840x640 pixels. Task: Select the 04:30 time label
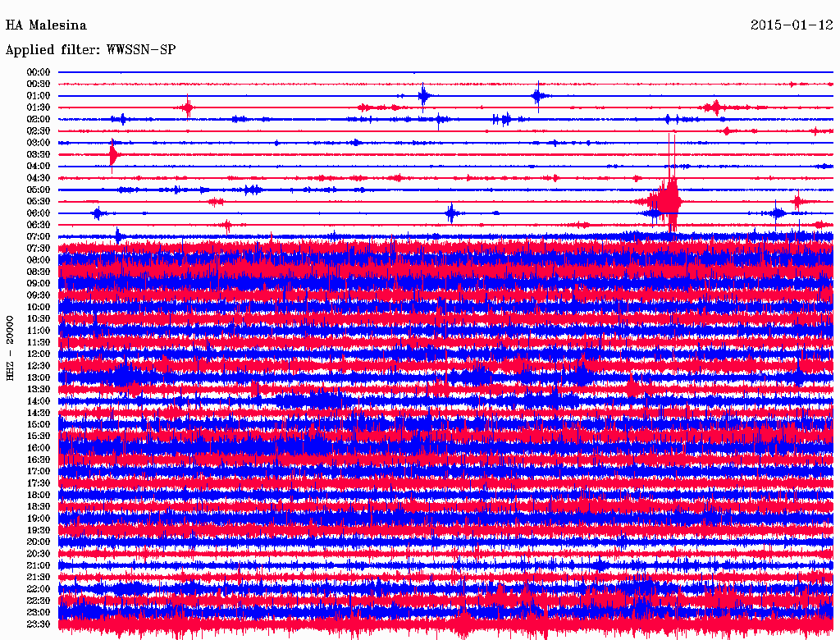tap(39, 178)
